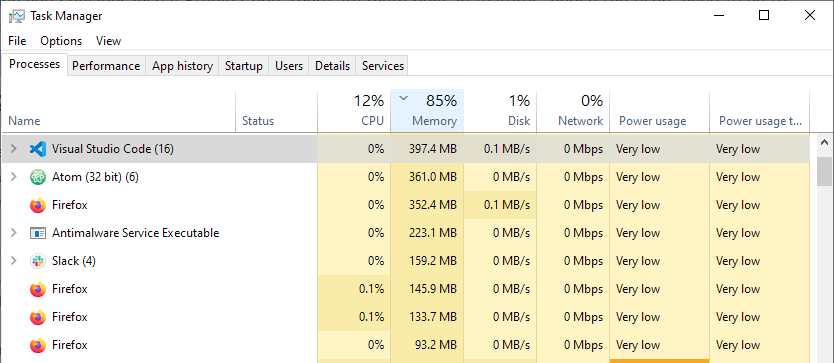Open the Options menu
Screen dimensions: 834x363
click(x=61, y=41)
